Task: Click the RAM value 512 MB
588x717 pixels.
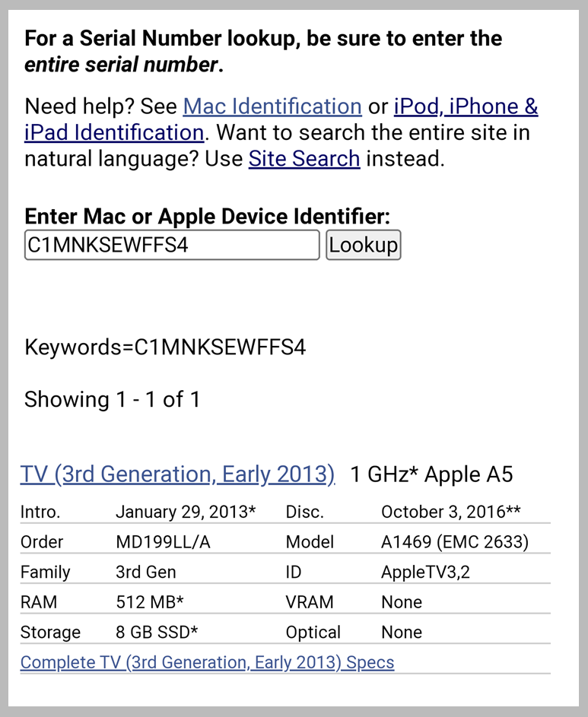Action: pos(150,602)
